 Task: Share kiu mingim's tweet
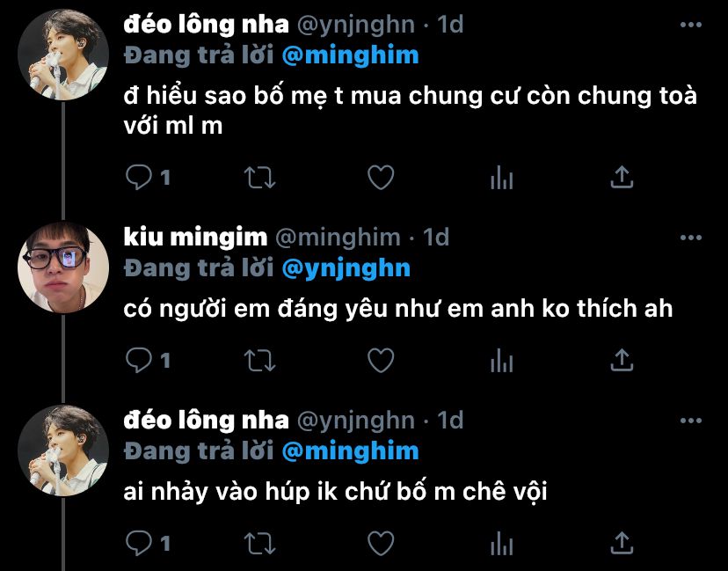click(622, 360)
